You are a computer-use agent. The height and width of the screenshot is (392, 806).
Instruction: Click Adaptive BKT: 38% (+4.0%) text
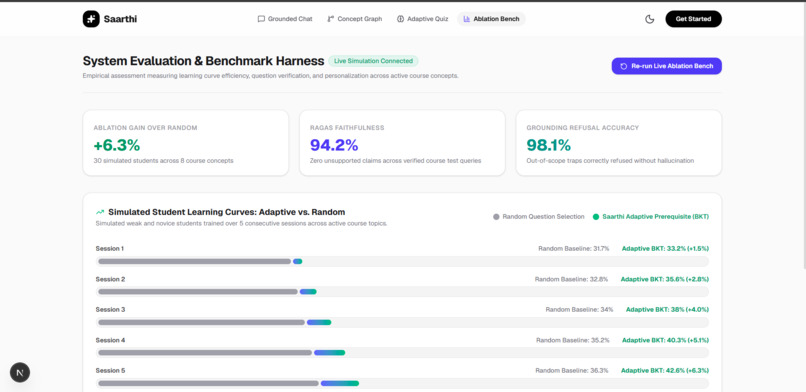coord(667,310)
